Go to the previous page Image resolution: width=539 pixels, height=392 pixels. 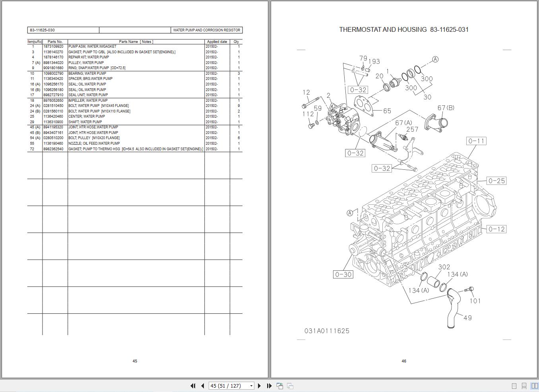click(202, 386)
